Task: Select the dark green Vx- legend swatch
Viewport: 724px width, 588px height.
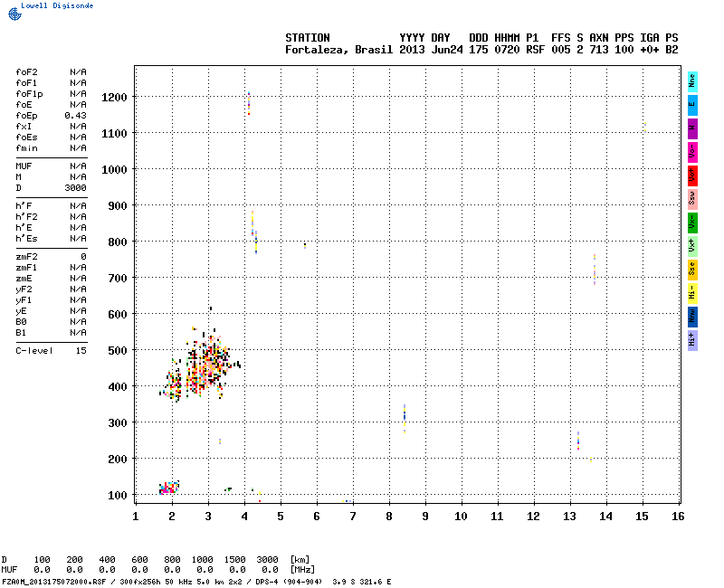Action: [x=692, y=223]
